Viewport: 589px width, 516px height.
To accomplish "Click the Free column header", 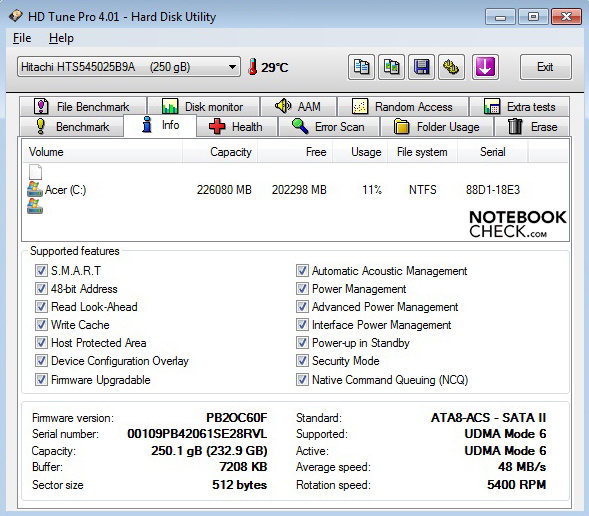I will (x=295, y=152).
